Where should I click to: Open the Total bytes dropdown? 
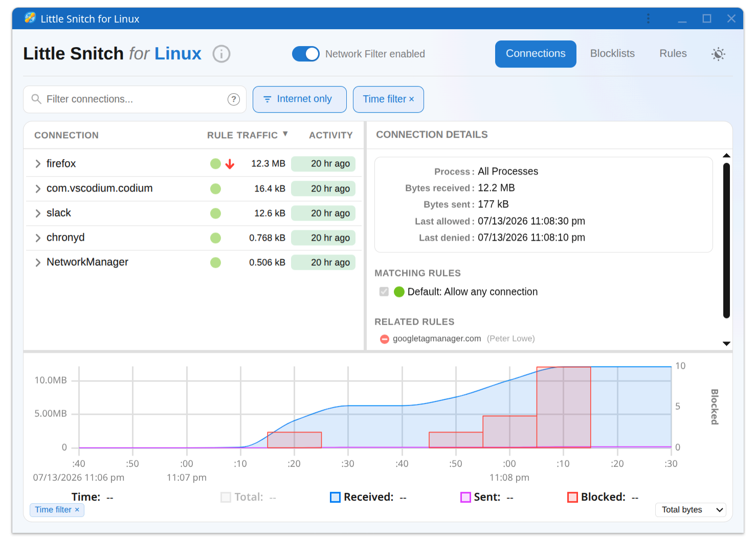(691, 510)
